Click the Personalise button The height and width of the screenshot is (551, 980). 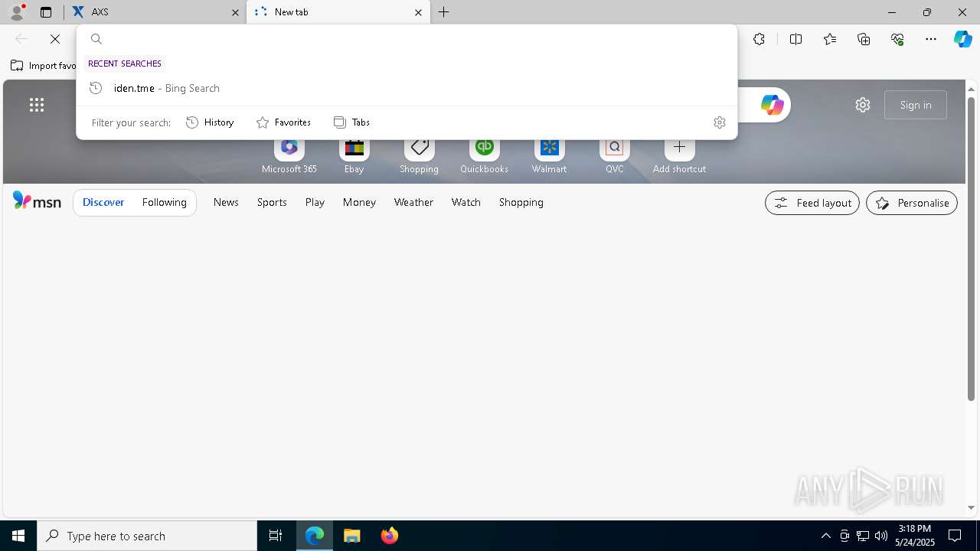[x=912, y=203]
